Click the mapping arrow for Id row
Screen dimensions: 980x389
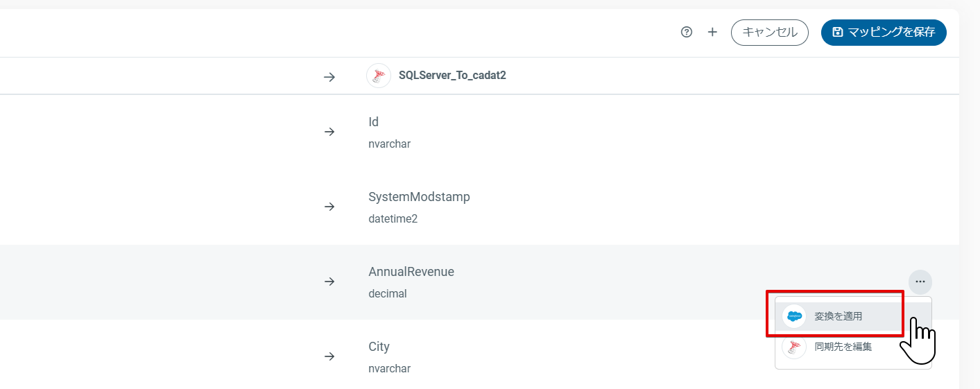tap(329, 132)
